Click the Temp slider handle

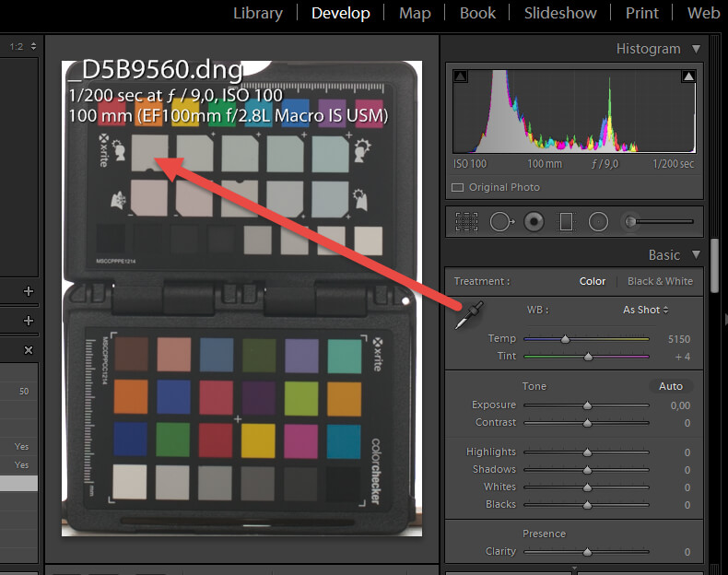point(565,339)
